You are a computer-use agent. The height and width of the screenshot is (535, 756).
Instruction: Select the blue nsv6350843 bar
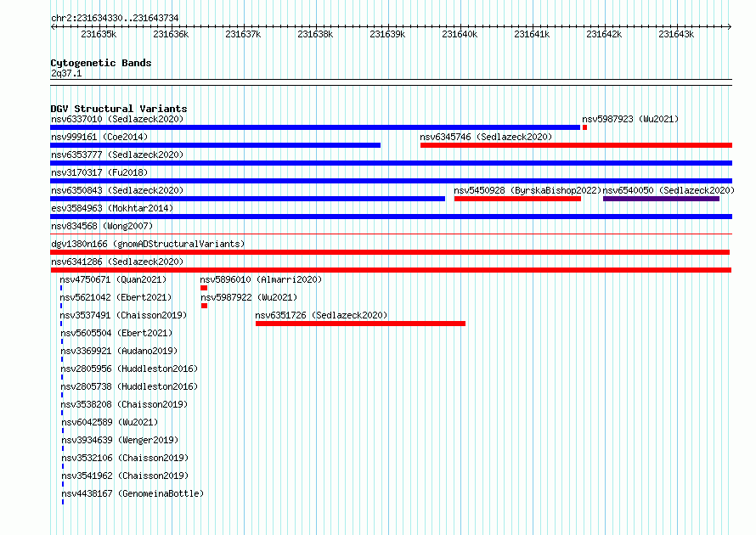[x=248, y=199]
